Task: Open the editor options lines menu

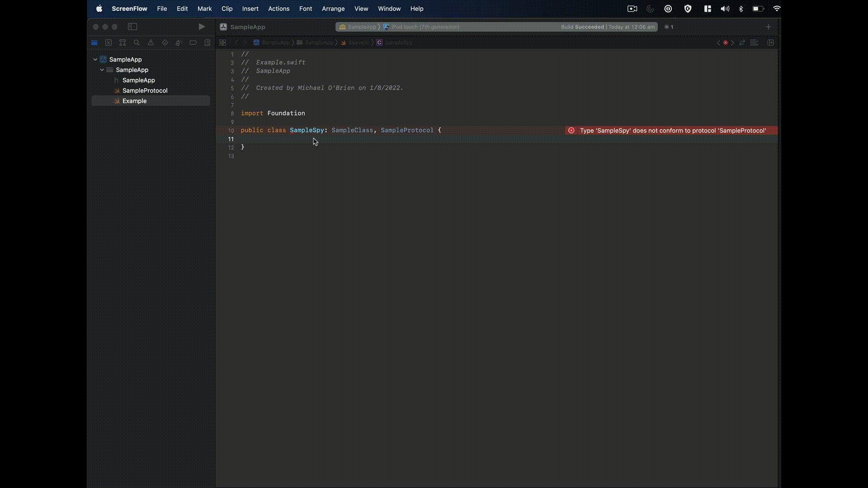Action: point(754,42)
